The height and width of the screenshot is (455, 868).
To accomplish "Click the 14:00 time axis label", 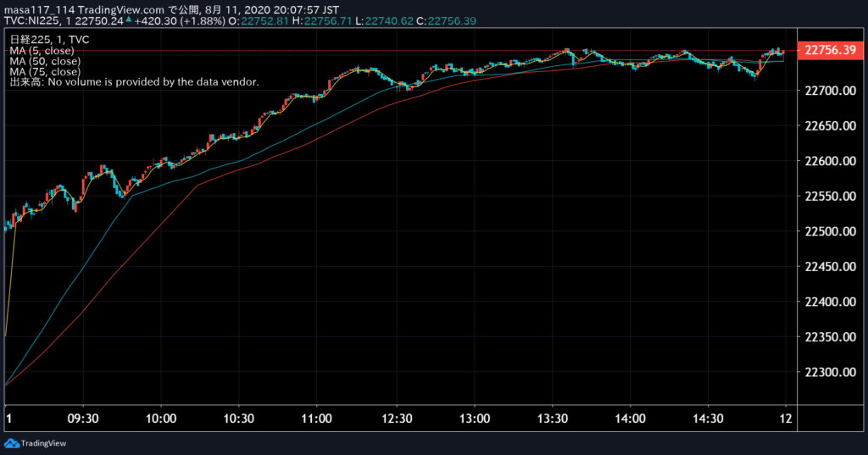I will tap(631, 419).
